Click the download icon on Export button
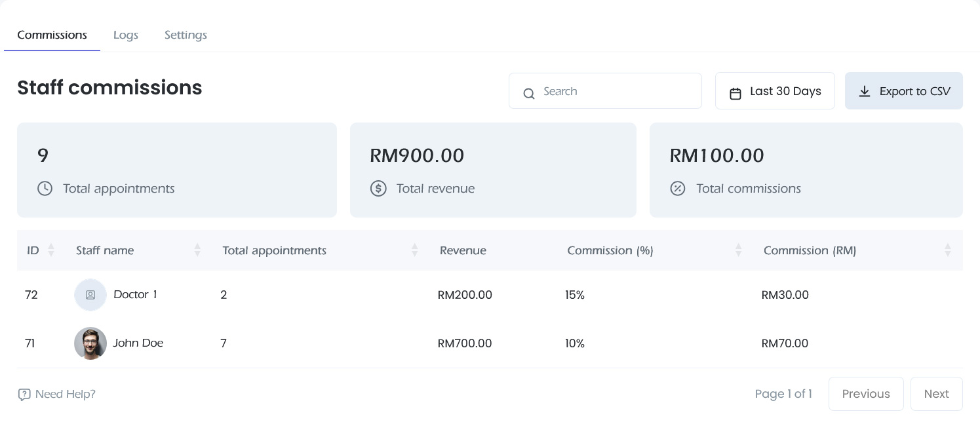 [865, 92]
